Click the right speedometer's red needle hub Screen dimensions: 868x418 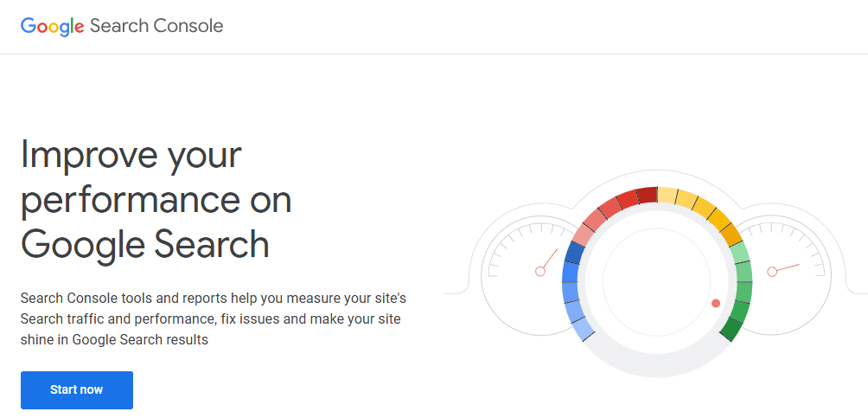point(772,272)
